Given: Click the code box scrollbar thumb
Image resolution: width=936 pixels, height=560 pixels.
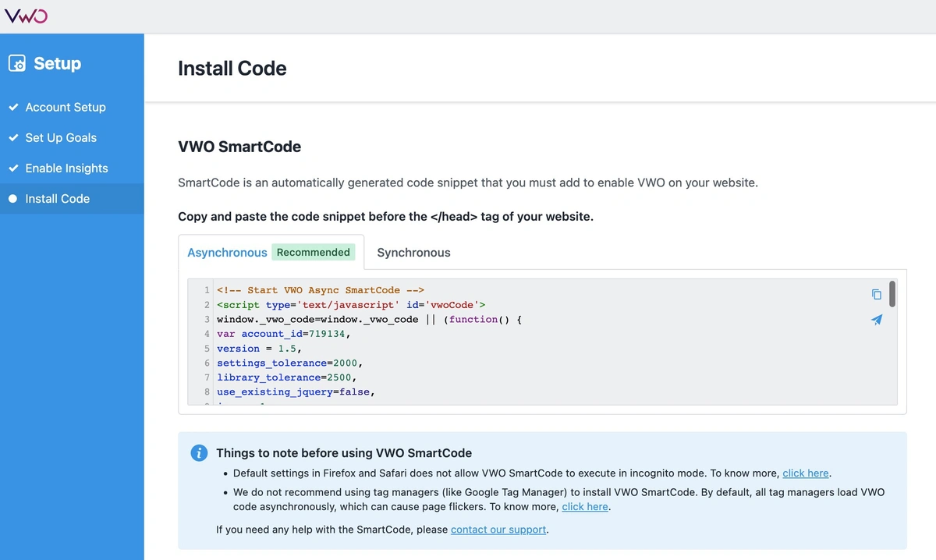Looking at the screenshot, I should pyautogui.click(x=892, y=294).
